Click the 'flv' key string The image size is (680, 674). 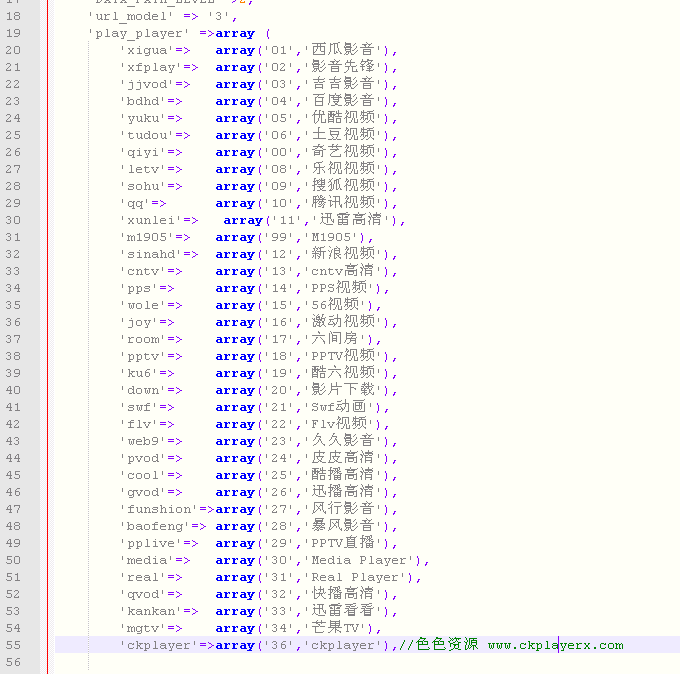139,424
